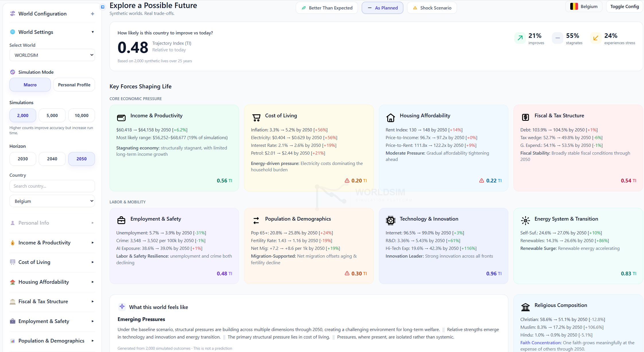This screenshot has height=352, width=644.
Task: Click the Toggle Config button
Action: (x=624, y=6)
